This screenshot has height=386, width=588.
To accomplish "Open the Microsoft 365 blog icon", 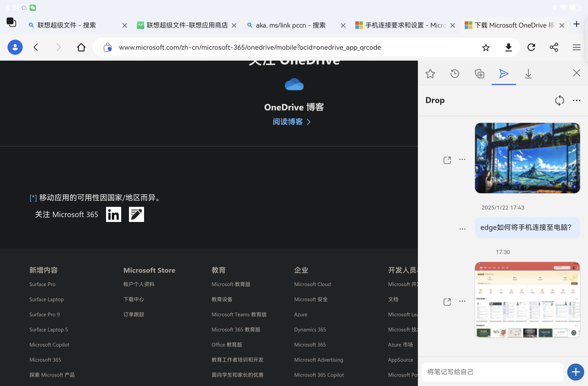I will click(x=136, y=214).
